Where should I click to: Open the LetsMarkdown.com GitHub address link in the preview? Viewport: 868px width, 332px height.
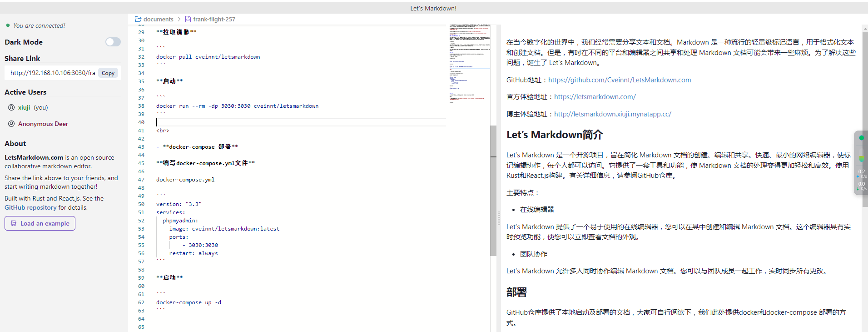620,80
